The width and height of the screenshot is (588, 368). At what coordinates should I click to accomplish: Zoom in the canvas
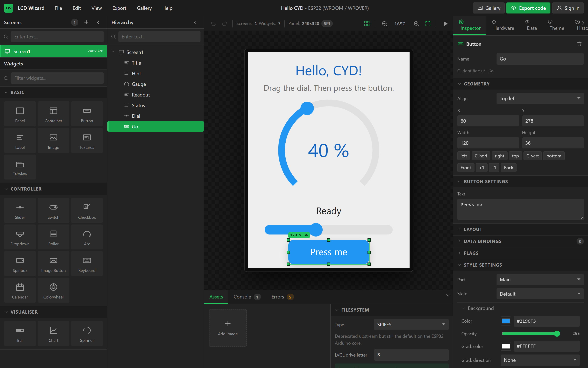(416, 24)
